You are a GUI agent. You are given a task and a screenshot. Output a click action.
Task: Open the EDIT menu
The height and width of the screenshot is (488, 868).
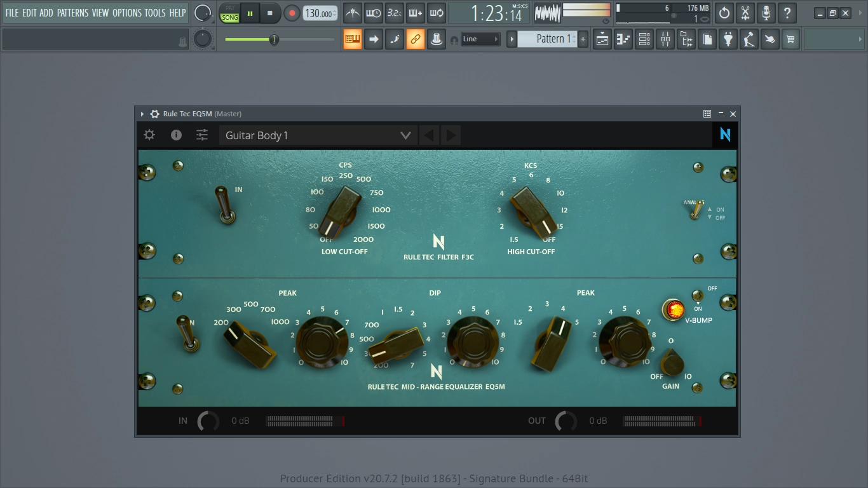[x=29, y=13]
